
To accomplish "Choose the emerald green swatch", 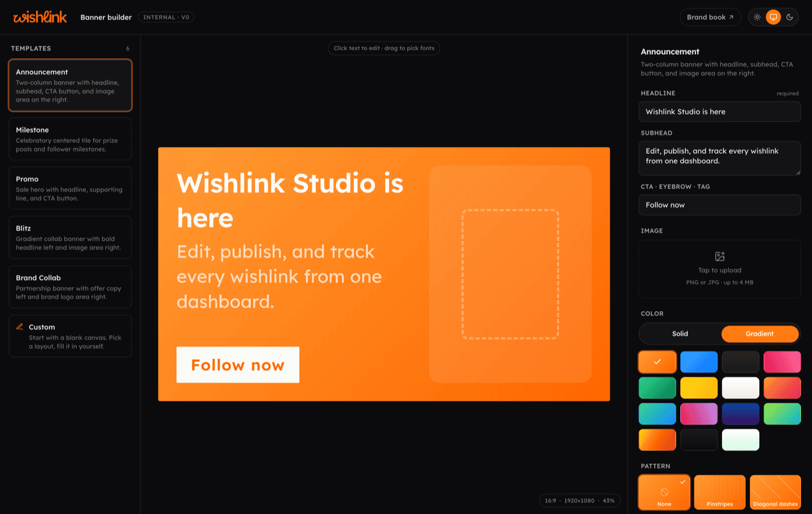I will pos(657,388).
